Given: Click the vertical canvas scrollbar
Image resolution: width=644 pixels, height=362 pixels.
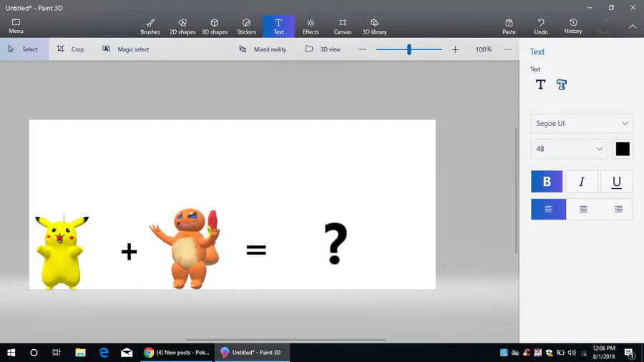Looking at the screenshot, I should point(516,191).
